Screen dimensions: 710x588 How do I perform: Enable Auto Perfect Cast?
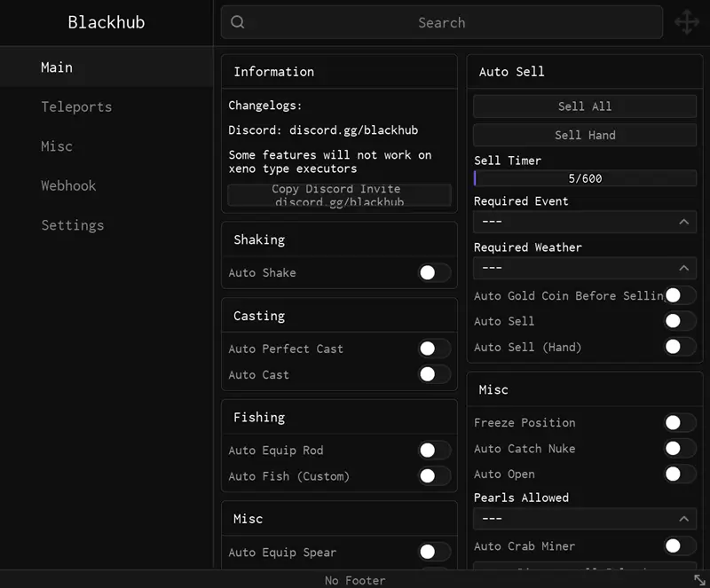[x=434, y=349]
